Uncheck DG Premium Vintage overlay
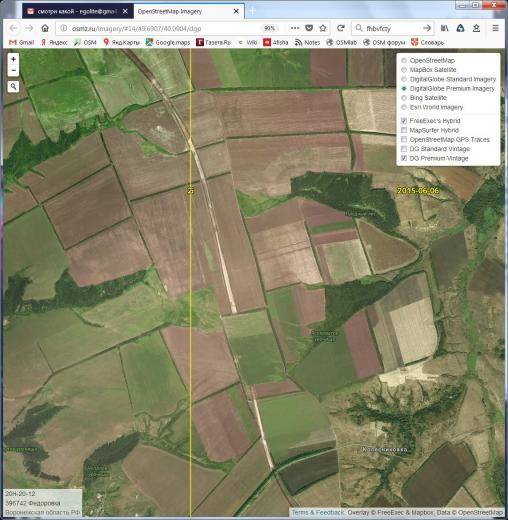This screenshot has height=520, width=508. point(435,158)
